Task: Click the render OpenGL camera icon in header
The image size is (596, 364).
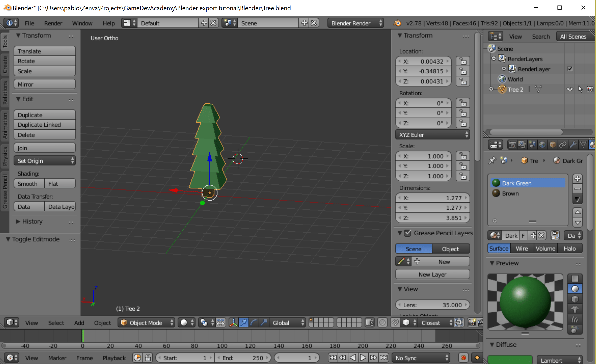Action: tap(472, 323)
